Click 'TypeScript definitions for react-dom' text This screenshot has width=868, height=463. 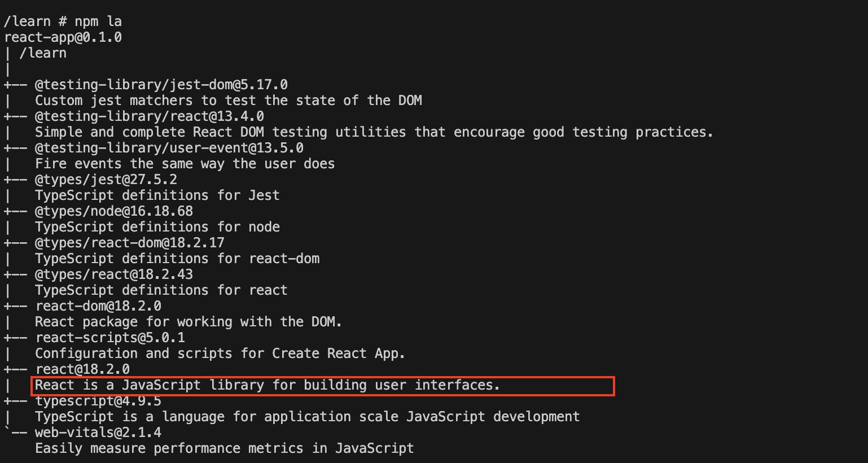[177, 259]
